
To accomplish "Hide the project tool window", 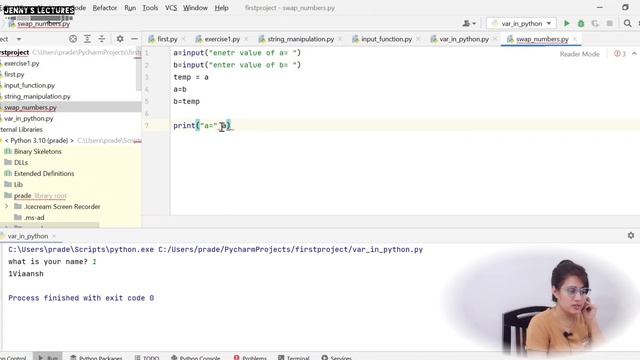I will click(134, 39).
